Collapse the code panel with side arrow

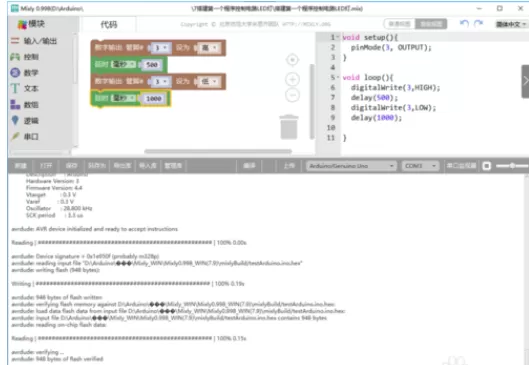tap(525, 81)
